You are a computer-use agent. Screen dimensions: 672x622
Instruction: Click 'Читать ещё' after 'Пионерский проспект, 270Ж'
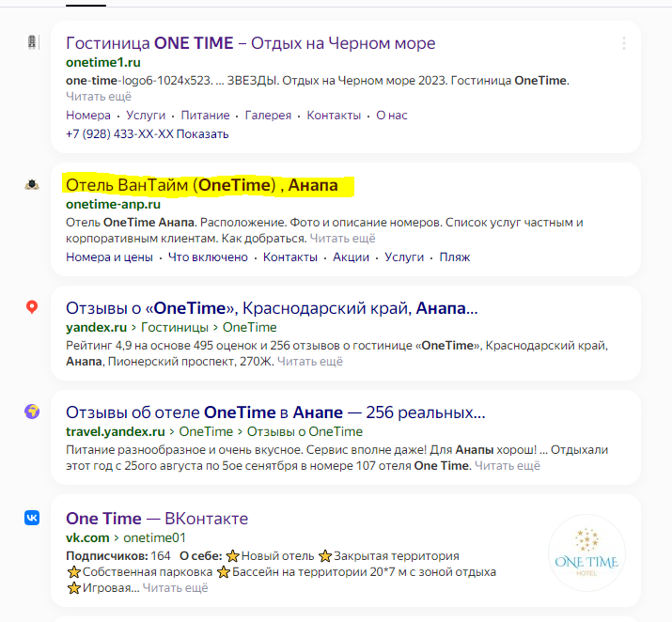point(310,362)
